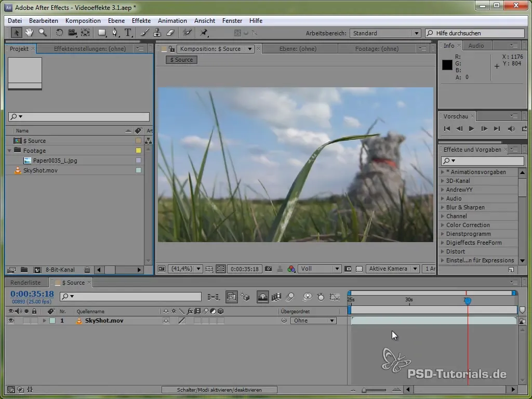This screenshot has height=399, width=532.
Task: Jump to first frame in Vorschau panel
Action: click(x=447, y=129)
